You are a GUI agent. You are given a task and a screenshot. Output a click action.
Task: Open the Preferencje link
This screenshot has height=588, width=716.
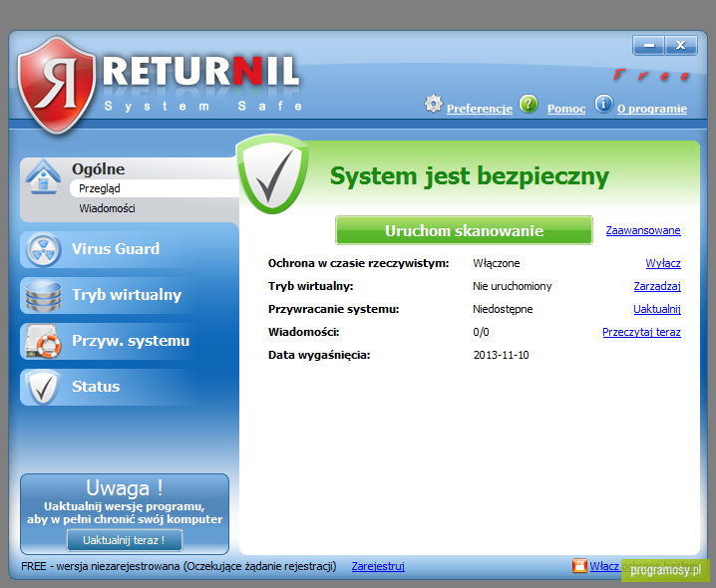[x=479, y=109]
